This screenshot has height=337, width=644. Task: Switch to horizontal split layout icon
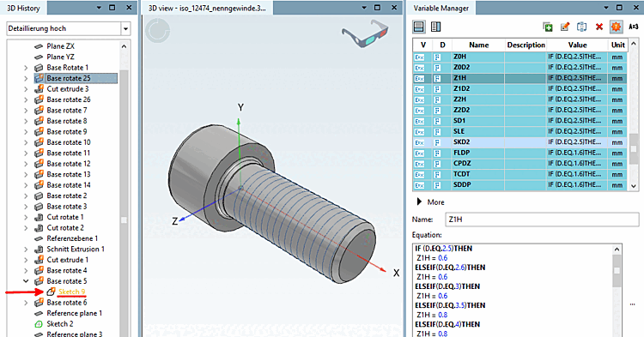tap(418, 27)
